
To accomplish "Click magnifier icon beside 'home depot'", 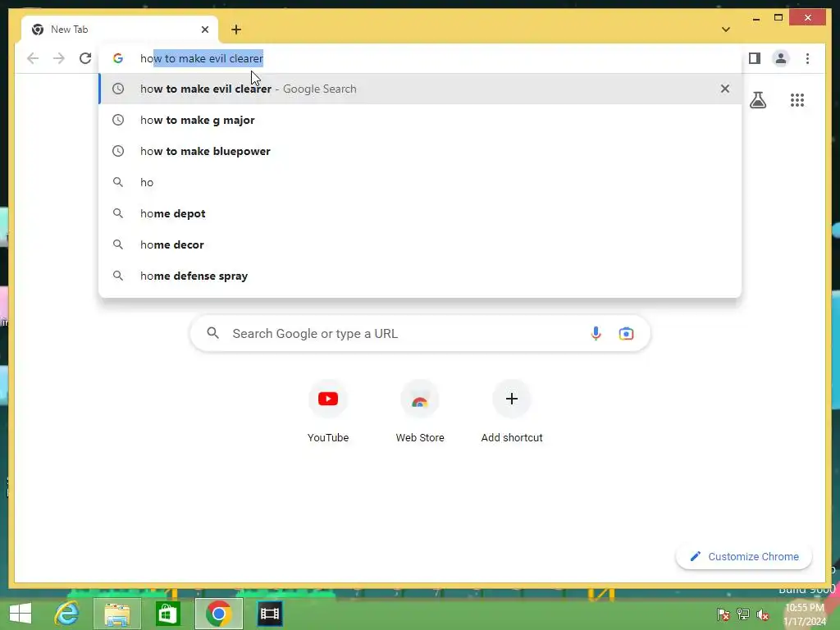I will point(118,213).
